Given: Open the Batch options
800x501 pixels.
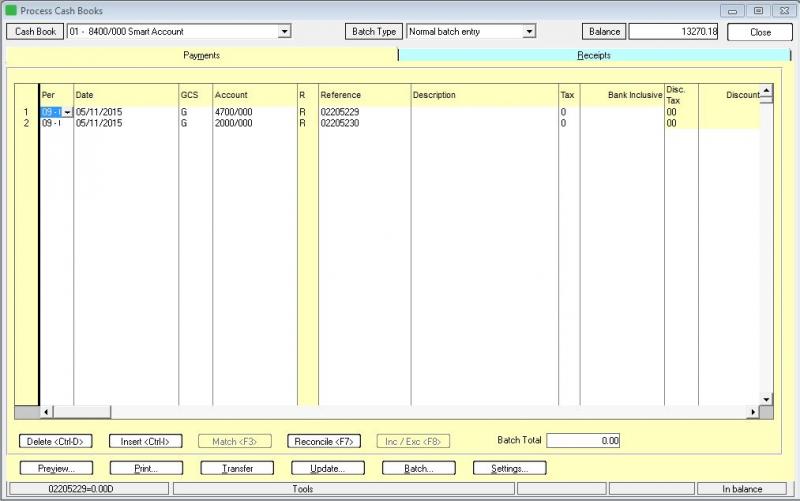Looking at the screenshot, I should tap(417, 468).
